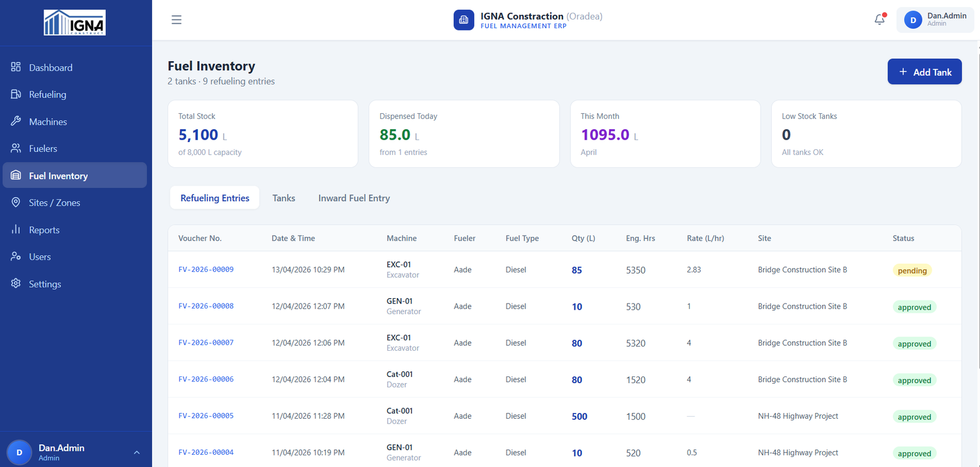Open the notifications bell

coord(880,20)
